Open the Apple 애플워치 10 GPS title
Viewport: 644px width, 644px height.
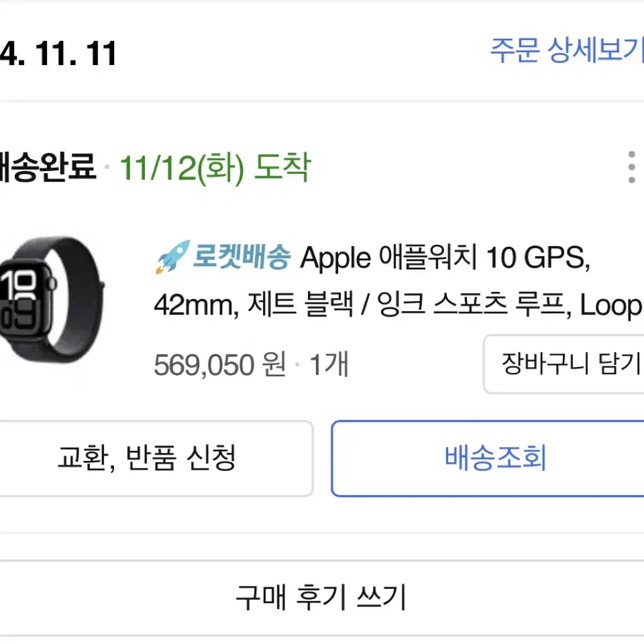[445, 258]
